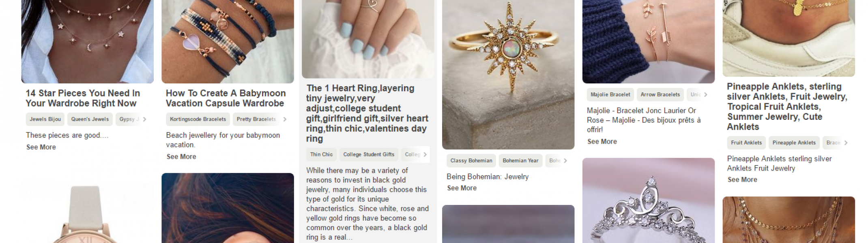
Task: Show more tags after Pineapple Anklets chip
Action: [846, 143]
